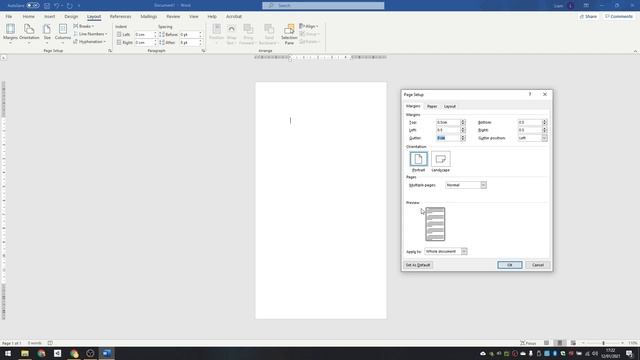This screenshot has width=640, height=360.
Task: Launch the Paragraph settings dialog launcher
Action: 203,51
